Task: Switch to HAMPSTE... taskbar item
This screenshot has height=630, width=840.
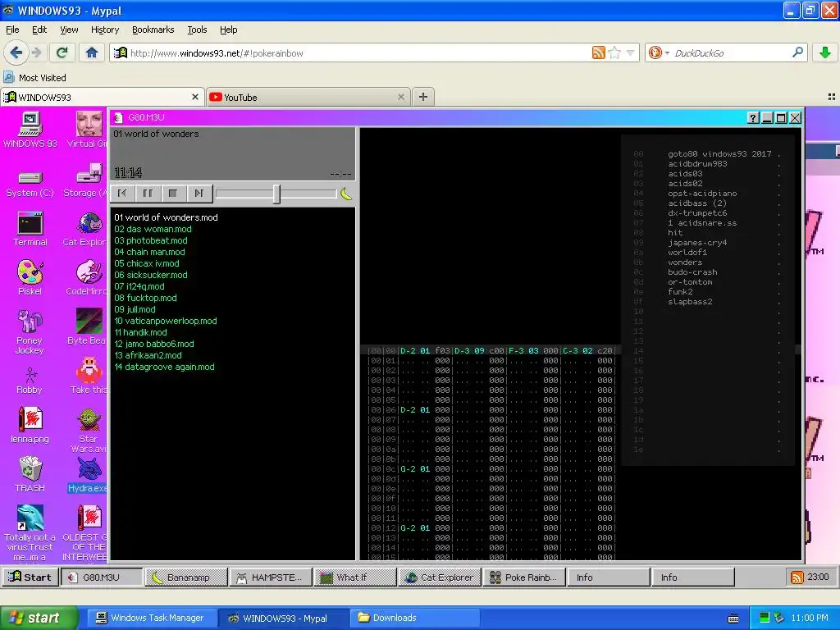Action: coord(271,577)
